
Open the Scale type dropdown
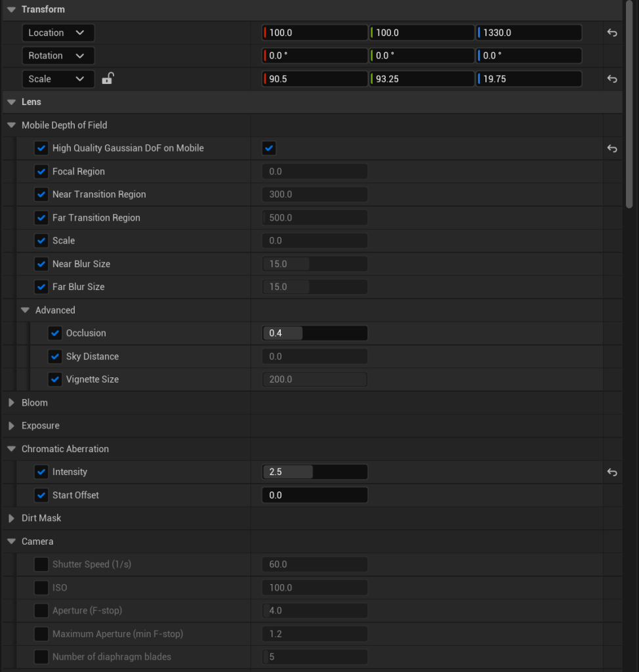(58, 79)
